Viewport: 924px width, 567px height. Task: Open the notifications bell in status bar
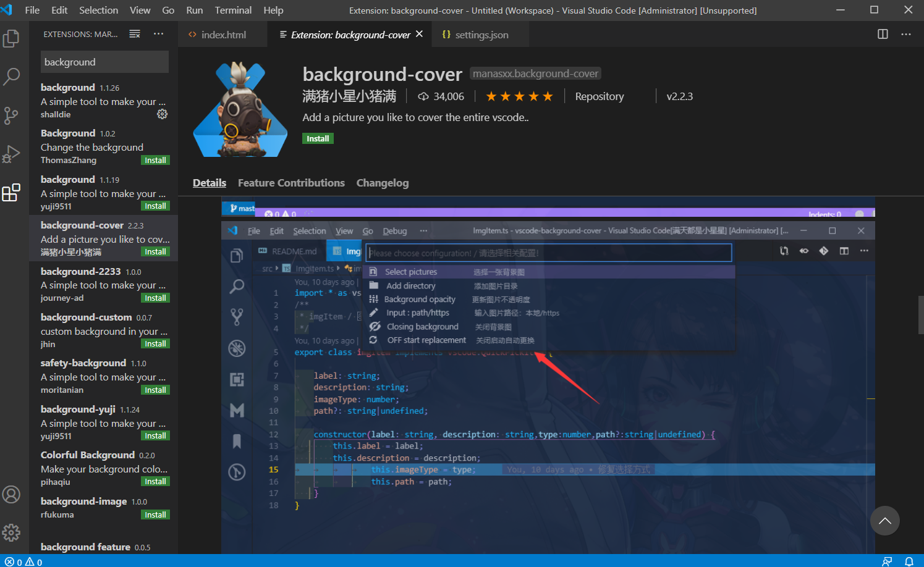tap(909, 561)
